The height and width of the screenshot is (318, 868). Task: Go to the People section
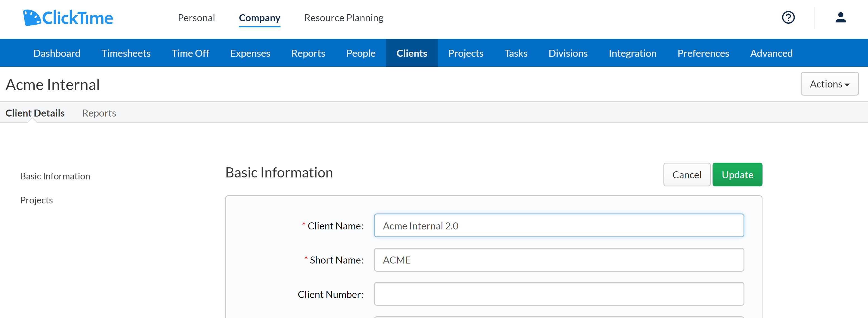pos(361,53)
